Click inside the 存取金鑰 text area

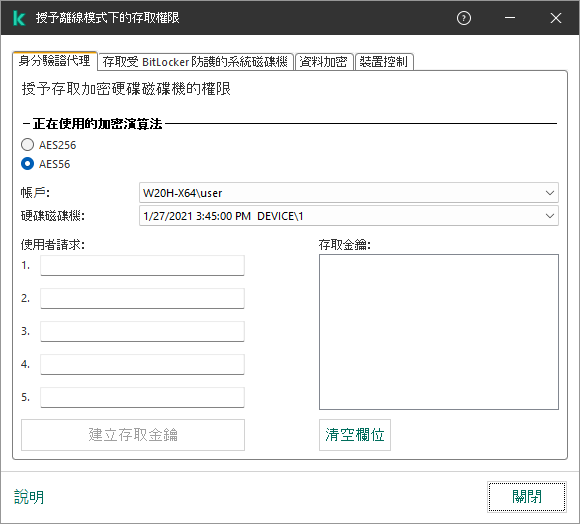pyautogui.click(x=439, y=332)
